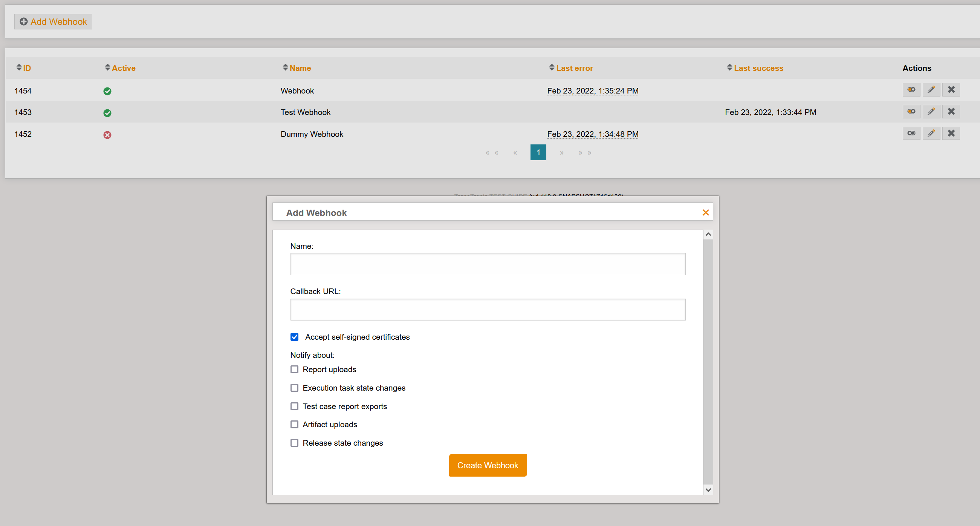The width and height of the screenshot is (980, 526).
Task: Toggle activation of Webhook 1454
Action: tap(911, 90)
